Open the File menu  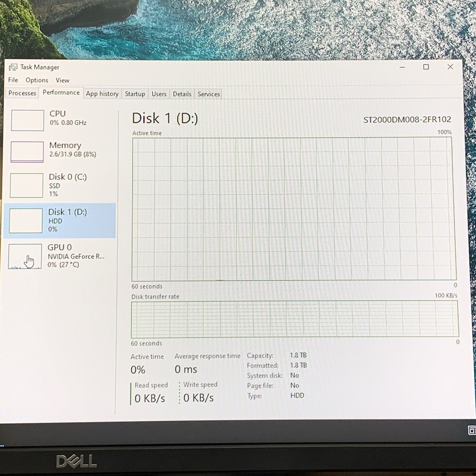coord(13,80)
